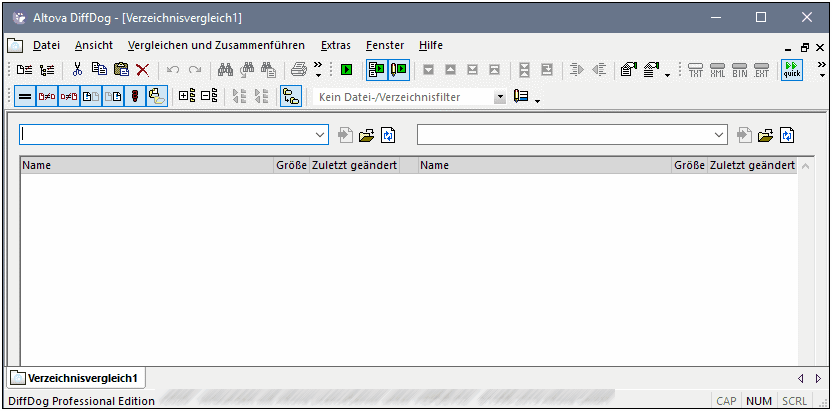
Task: Select BIN binary comparison mode
Action: tap(740, 69)
